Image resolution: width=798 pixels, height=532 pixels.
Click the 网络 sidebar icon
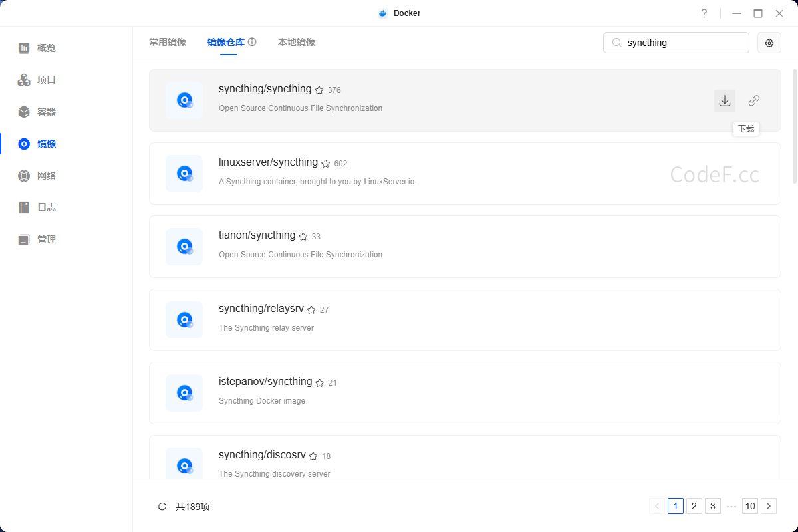[x=24, y=176]
